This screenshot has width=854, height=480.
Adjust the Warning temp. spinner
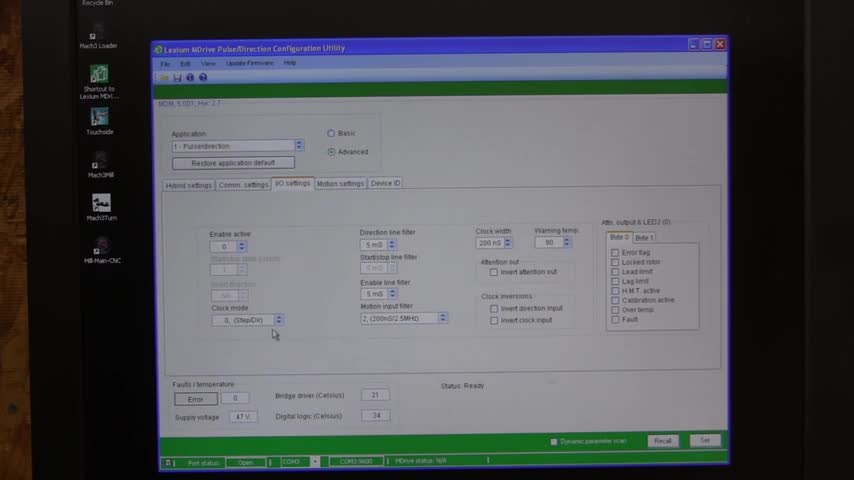[566, 242]
